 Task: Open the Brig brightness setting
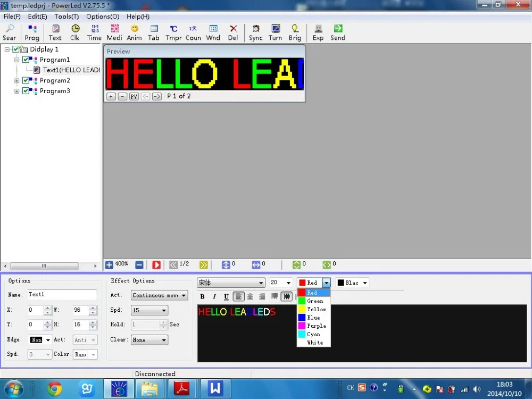click(x=295, y=32)
